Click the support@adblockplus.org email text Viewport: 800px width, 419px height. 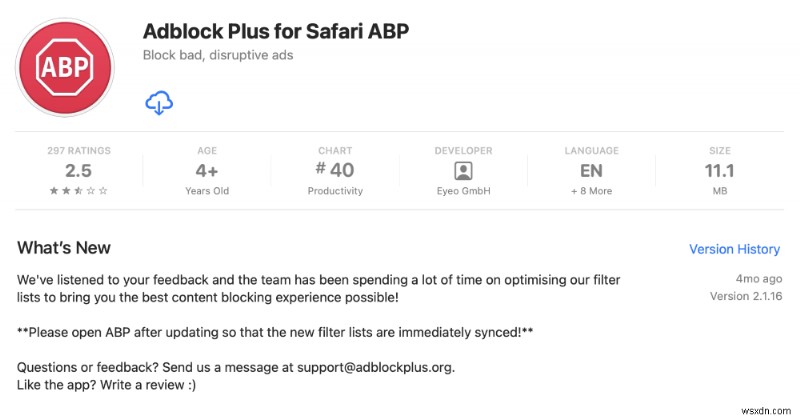pos(375,367)
